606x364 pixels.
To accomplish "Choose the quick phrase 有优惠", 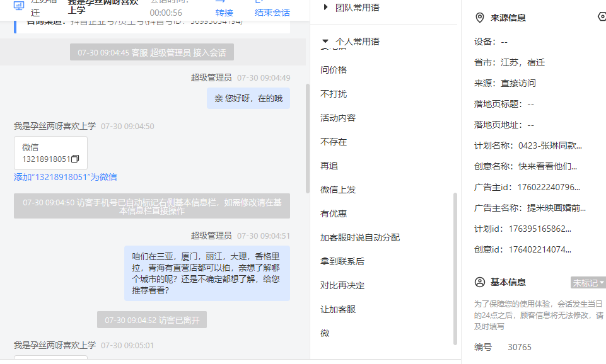I will tap(334, 213).
